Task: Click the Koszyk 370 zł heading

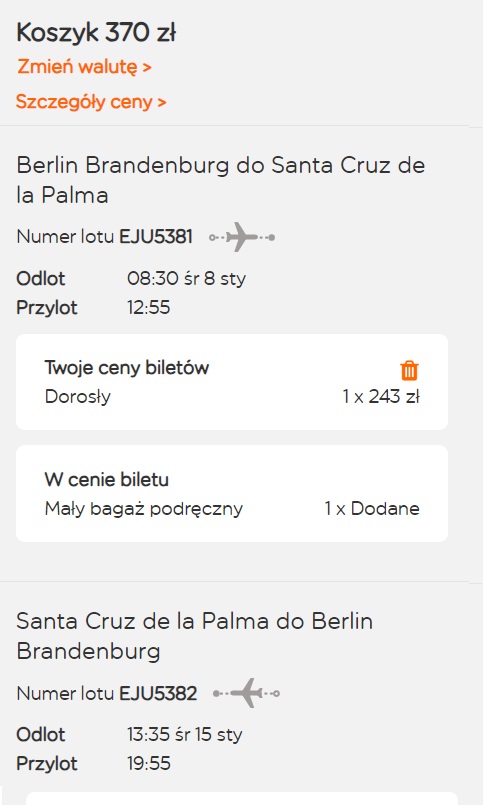Action: click(x=96, y=33)
